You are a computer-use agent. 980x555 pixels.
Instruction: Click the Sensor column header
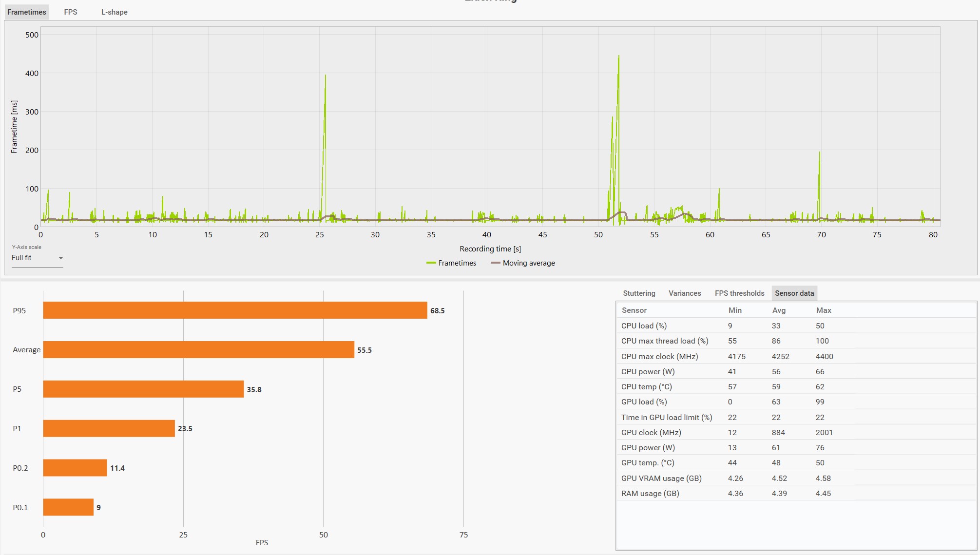[x=634, y=310]
